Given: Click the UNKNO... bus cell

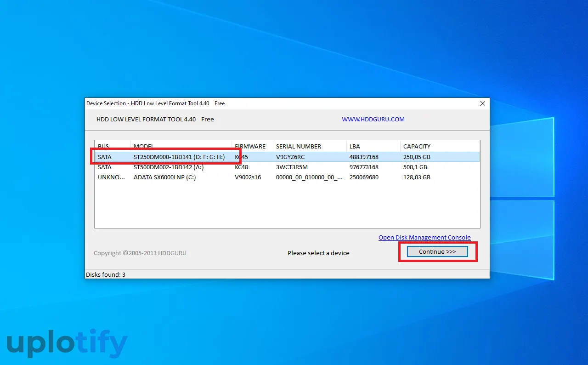Looking at the screenshot, I should (112, 177).
